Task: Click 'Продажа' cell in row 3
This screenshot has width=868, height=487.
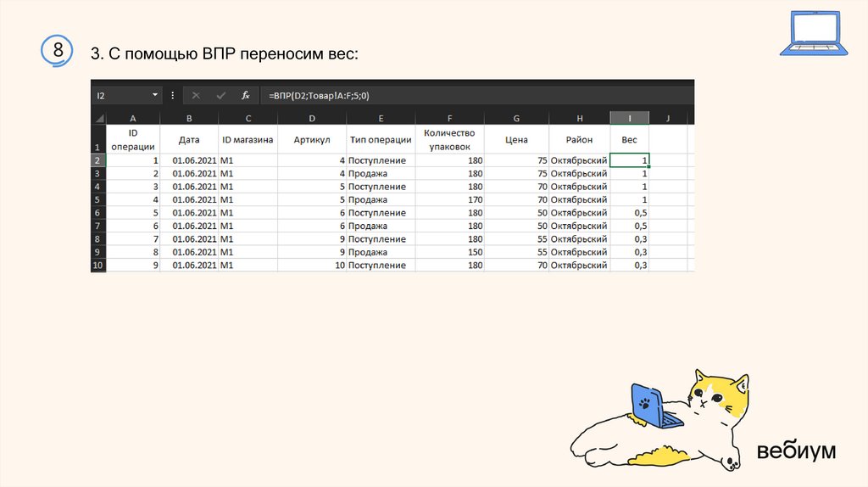Action: [x=381, y=173]
